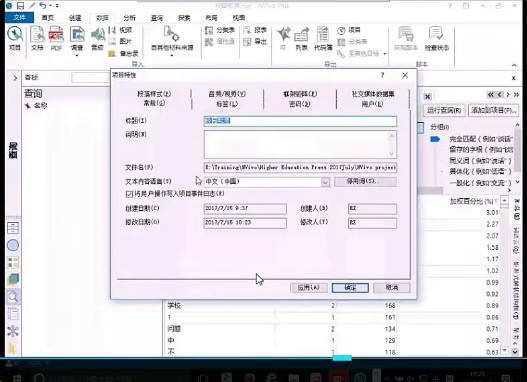Click the snowflake-shaped icon in left navigation

[13, 331]
